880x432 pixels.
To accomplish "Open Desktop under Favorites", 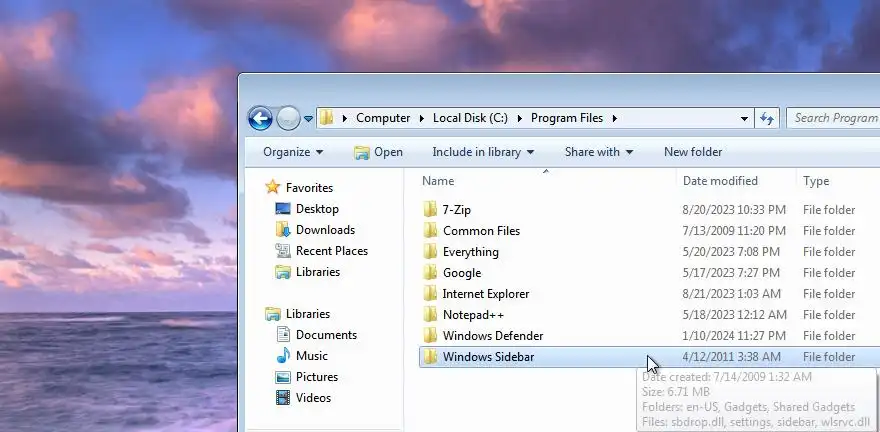I will click(317, 209).
